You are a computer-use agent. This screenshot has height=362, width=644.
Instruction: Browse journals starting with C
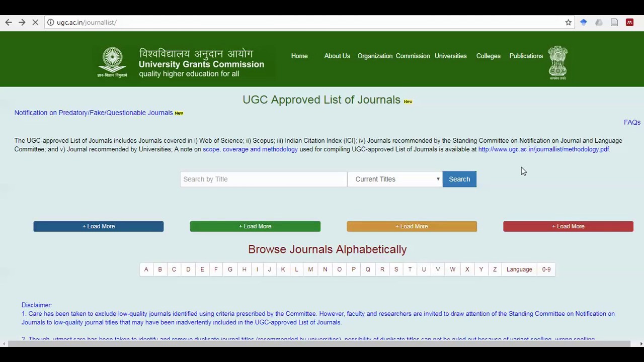click(174, 269)
